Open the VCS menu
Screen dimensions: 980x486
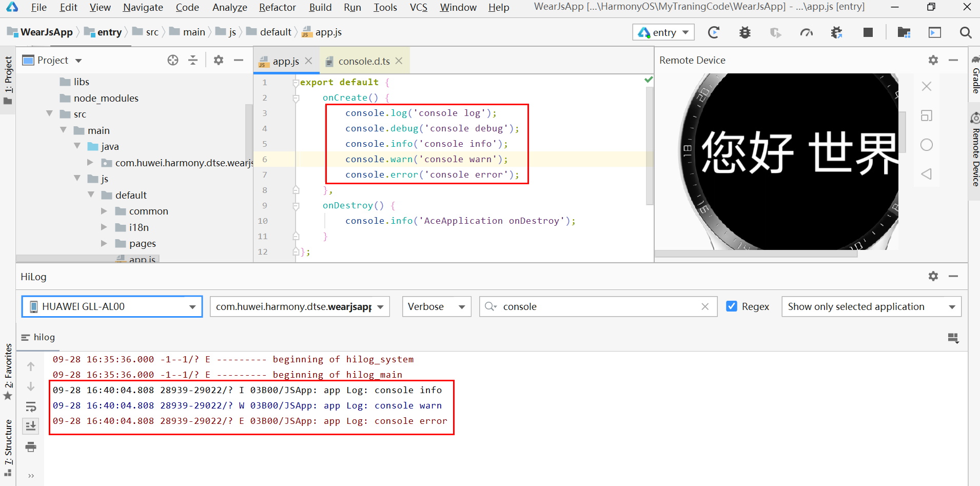(x=418, y=7)
